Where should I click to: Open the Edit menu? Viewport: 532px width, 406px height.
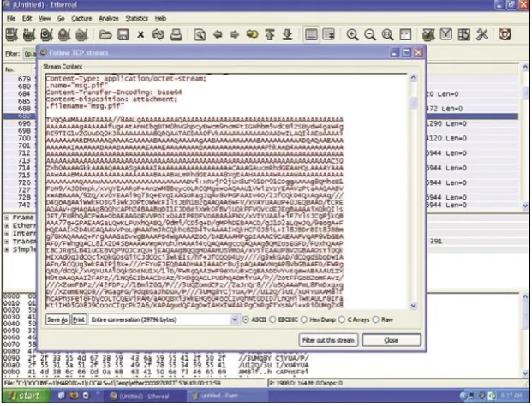27,19
